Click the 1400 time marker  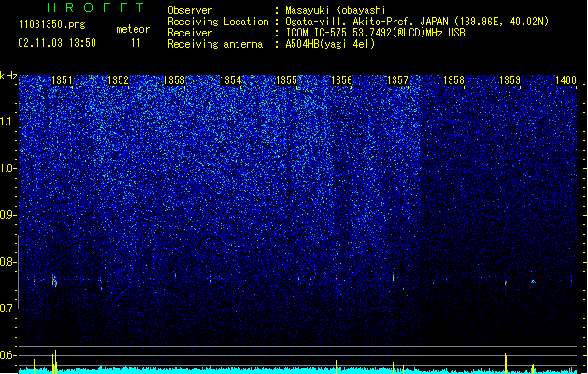(x=566, y=80)
